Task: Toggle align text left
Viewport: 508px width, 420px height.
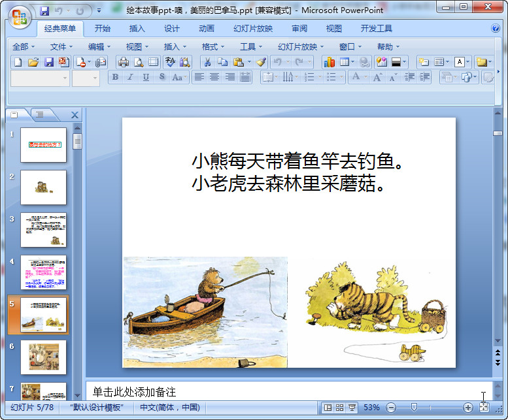Action: pos(199,77)
